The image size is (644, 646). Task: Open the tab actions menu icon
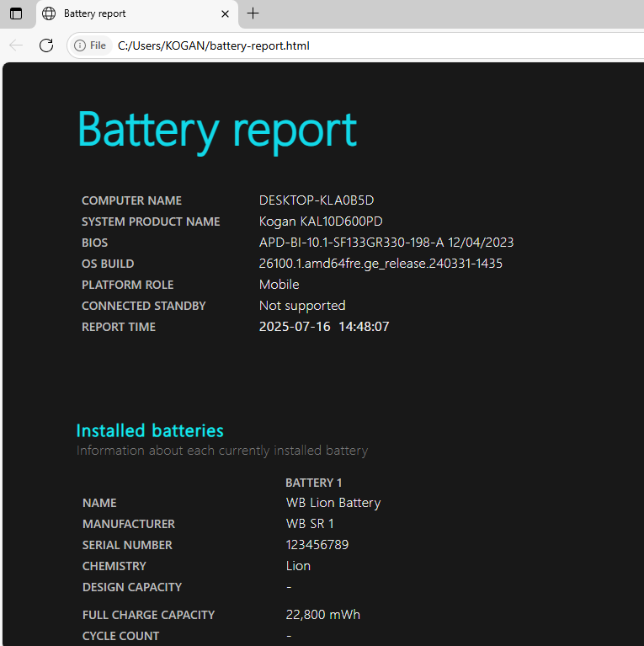[x=16, y=13]
